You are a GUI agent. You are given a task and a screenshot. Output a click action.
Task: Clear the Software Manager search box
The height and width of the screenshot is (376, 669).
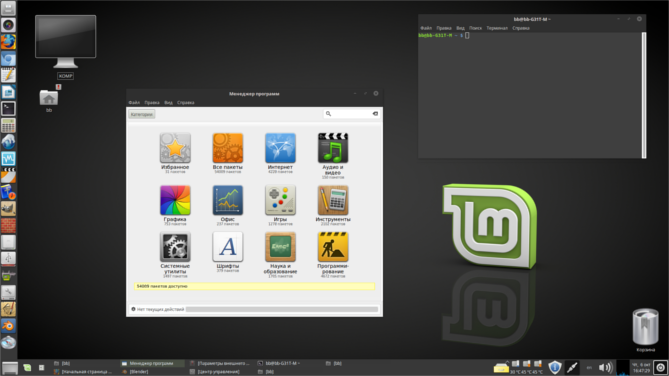[x=375, y=114]
